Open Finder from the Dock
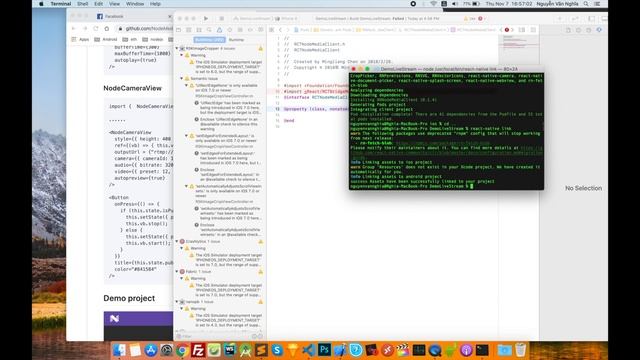Viewport: 640px width, 360px height. [x=119, y=350]
